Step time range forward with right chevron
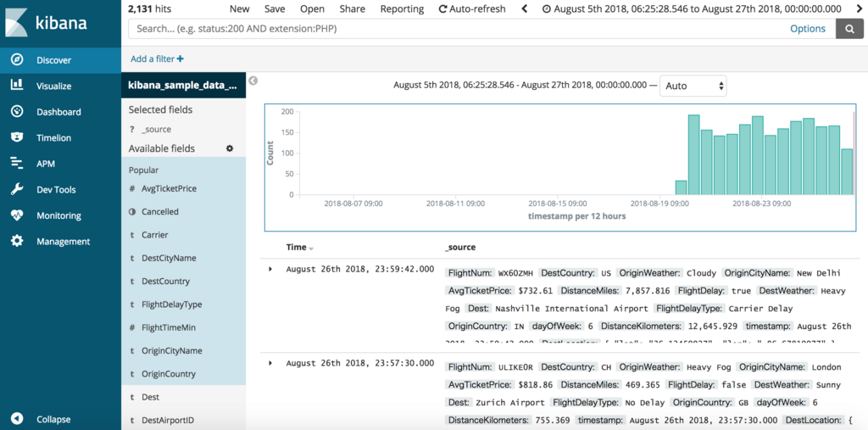 (x=860, y=8)
